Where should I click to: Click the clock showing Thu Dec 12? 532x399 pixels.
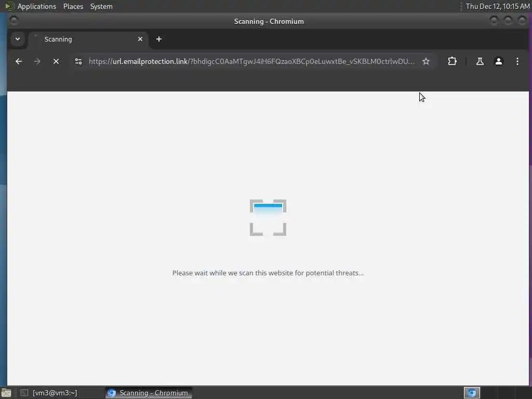[x=497, y=6]
